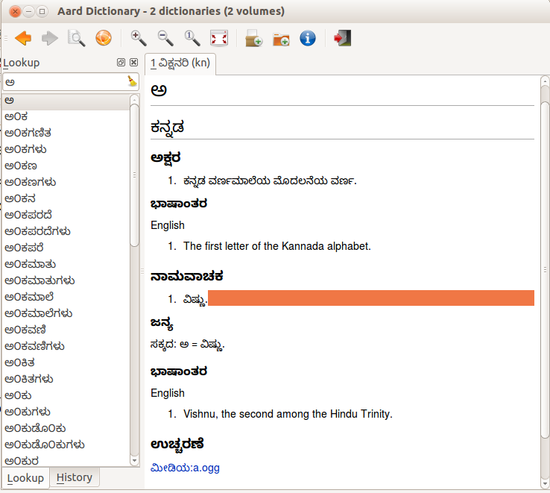The height and width of the screenshot is (493, 550).
Task: Select ಅಂಕಣಗಳು in the word list
Action: tap(66, 182)
